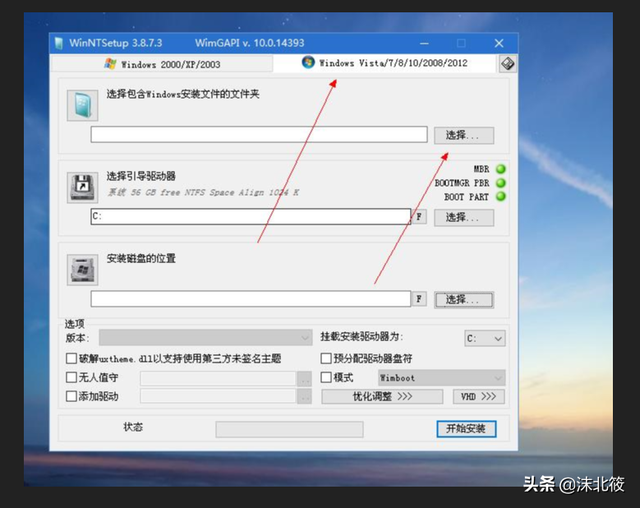Click the 状态 progress bar

(289, 430)
